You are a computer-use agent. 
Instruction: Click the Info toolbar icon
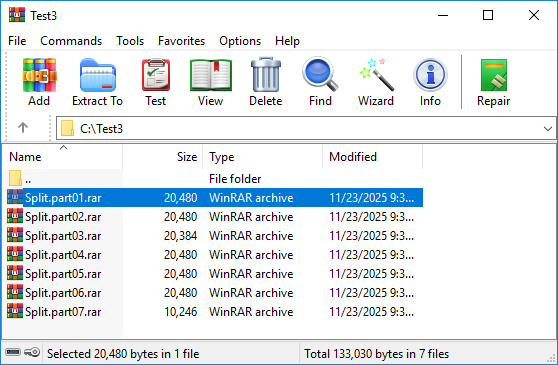coord(430,75)
